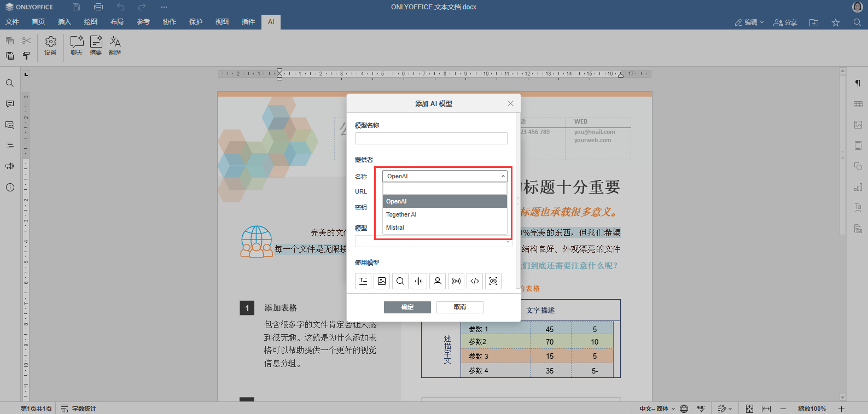868x414 pixels.
Task: Open the feedback megaphone icon in sidebar
Action: [10, 166]
